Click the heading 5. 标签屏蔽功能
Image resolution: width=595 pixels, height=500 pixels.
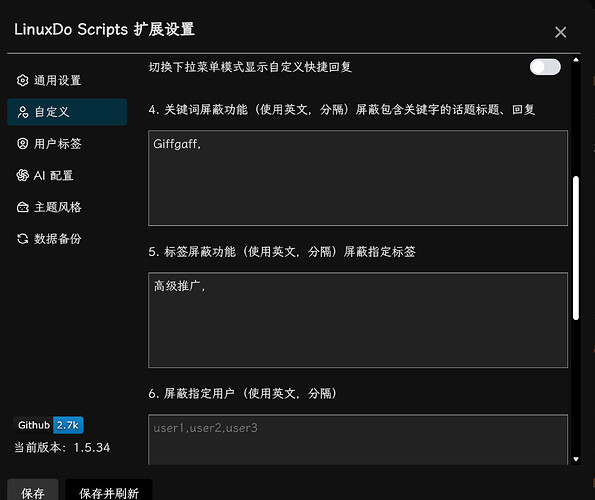[282, 252]
